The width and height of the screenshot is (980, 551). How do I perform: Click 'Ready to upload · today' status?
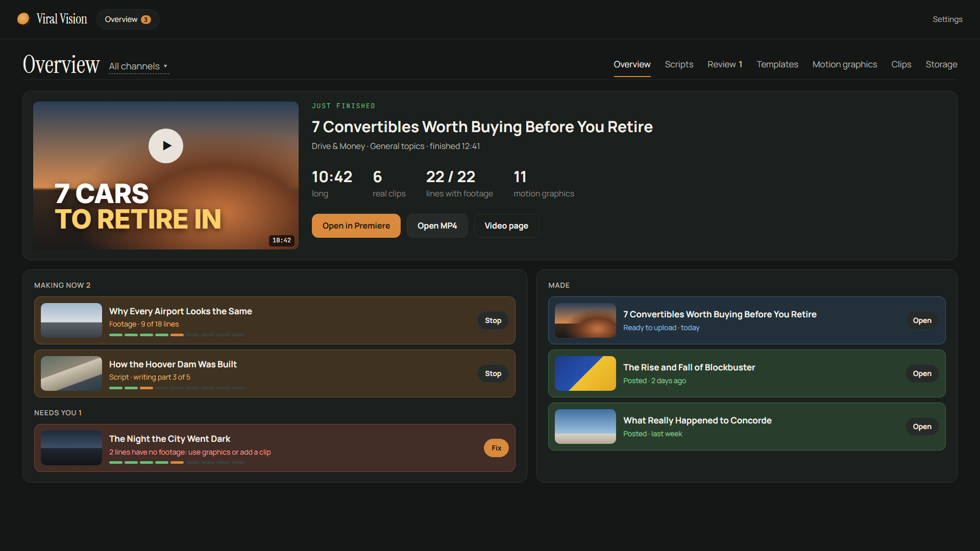pyautogui.click(x=661, y=328)
